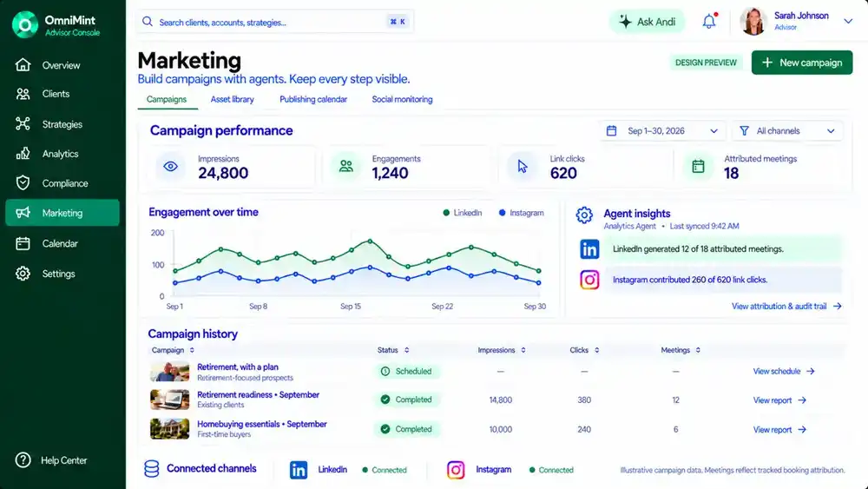This screenshot has width=868, height=489.
Task: Click the Attributed meetings calendar icon
Action: pyautogui.click(x=698, y=166)
